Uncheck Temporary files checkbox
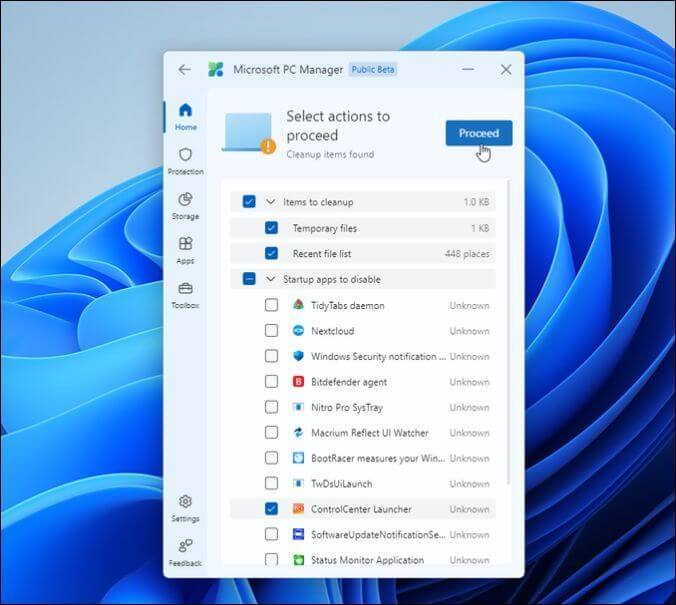Screen dimensions: 676x605 (x=271, y=228)
